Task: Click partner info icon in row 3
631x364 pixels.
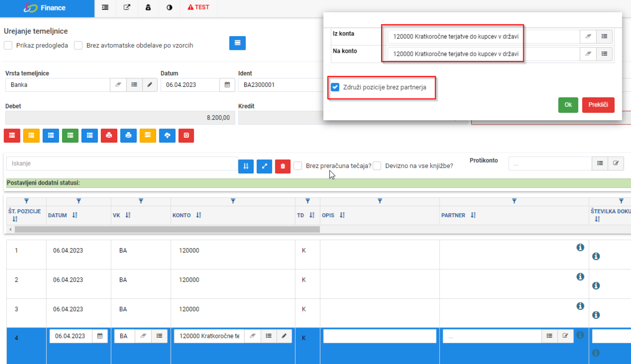Action: click(580, 306)
